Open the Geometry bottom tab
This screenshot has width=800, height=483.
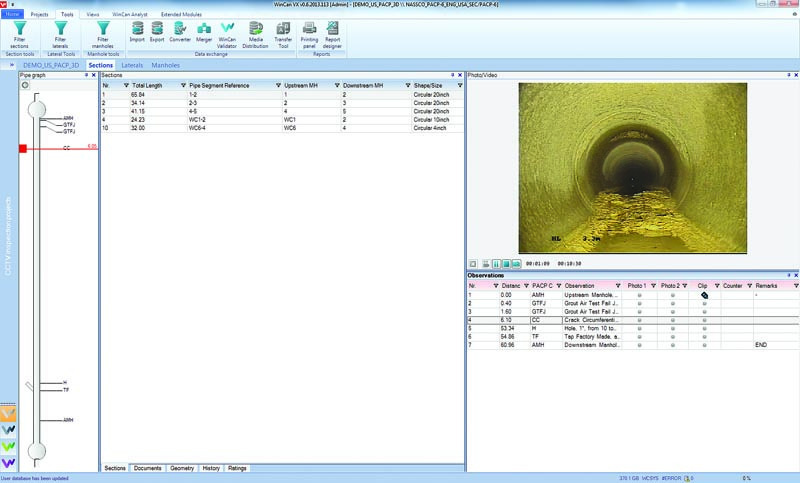click(x=181, y=468)
